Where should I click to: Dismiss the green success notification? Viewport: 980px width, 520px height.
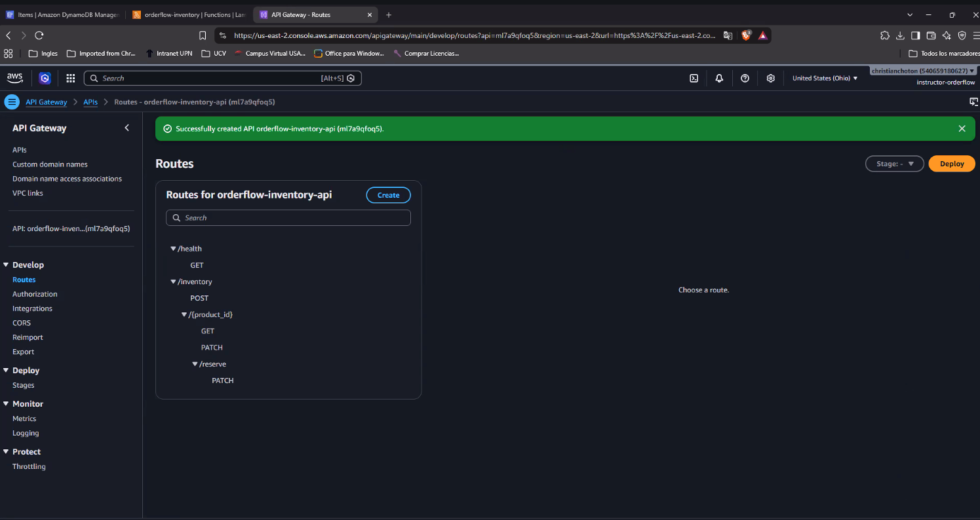962,128
